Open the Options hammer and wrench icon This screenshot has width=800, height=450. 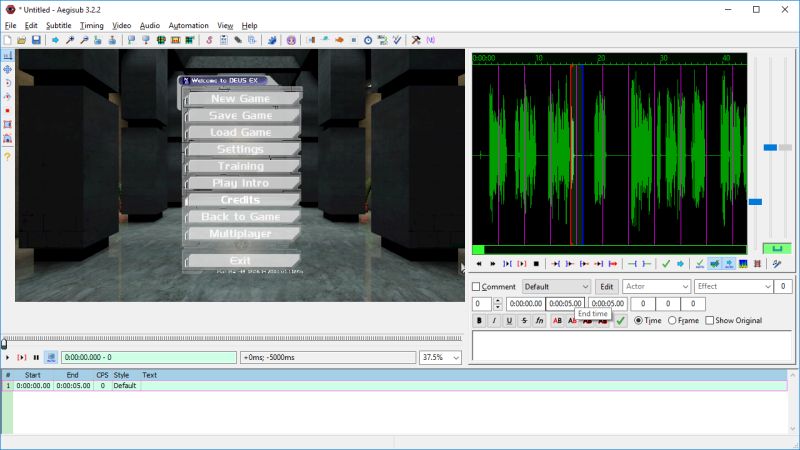[416, 40]
